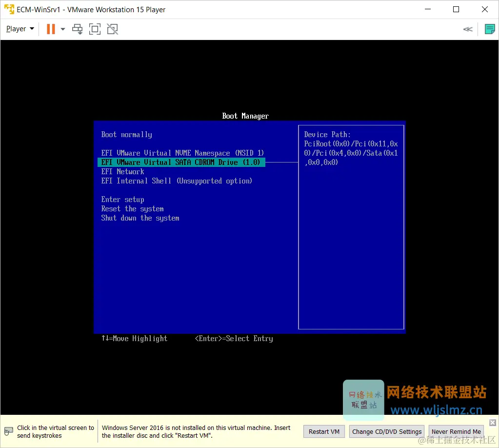
Task: Send Ctrl+Alt+Del to virtual machine
Action: coord(78,29)
